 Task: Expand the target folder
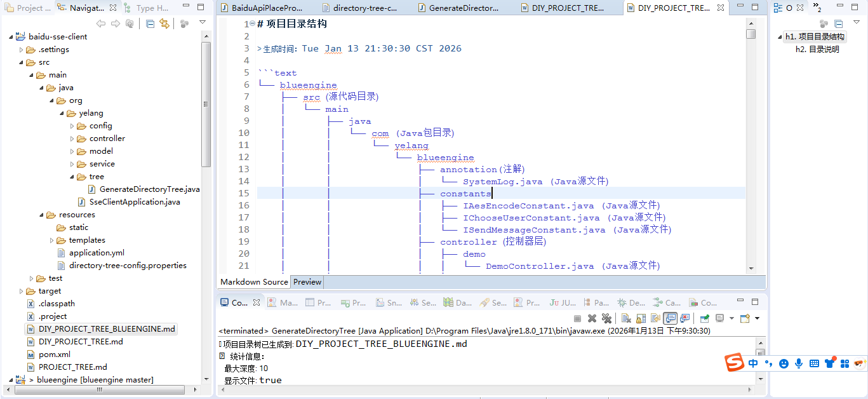tap(21, 291)
